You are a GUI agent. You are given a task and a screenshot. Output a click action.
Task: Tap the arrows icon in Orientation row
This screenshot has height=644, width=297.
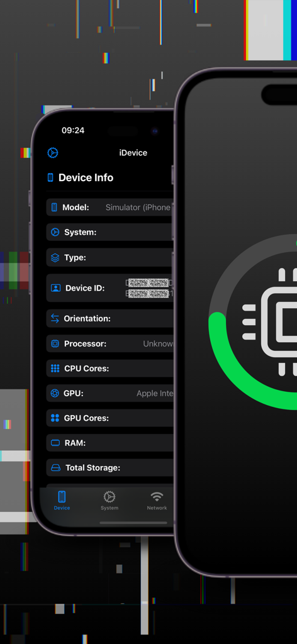[x=55, y=318]
